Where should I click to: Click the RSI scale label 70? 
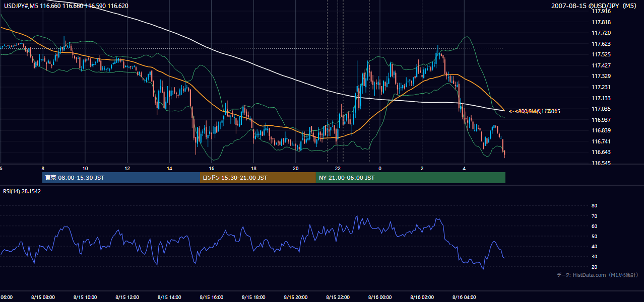(594, 216)
